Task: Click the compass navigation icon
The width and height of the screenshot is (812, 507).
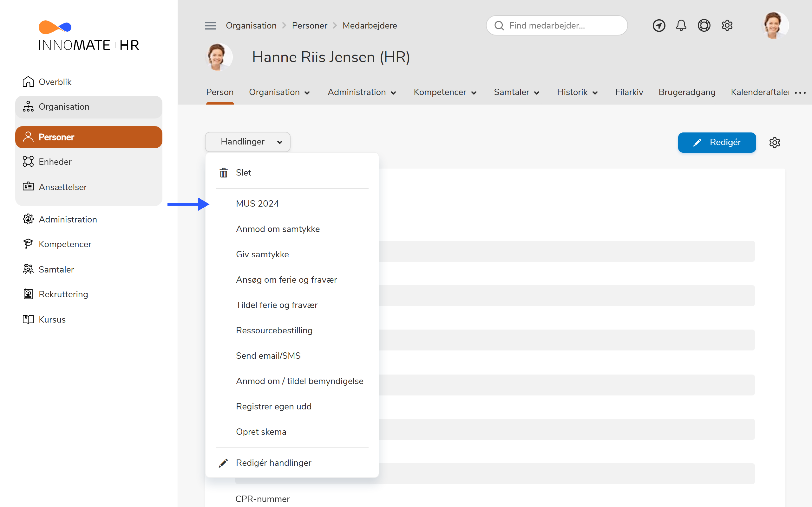Action: pos(659,25)
